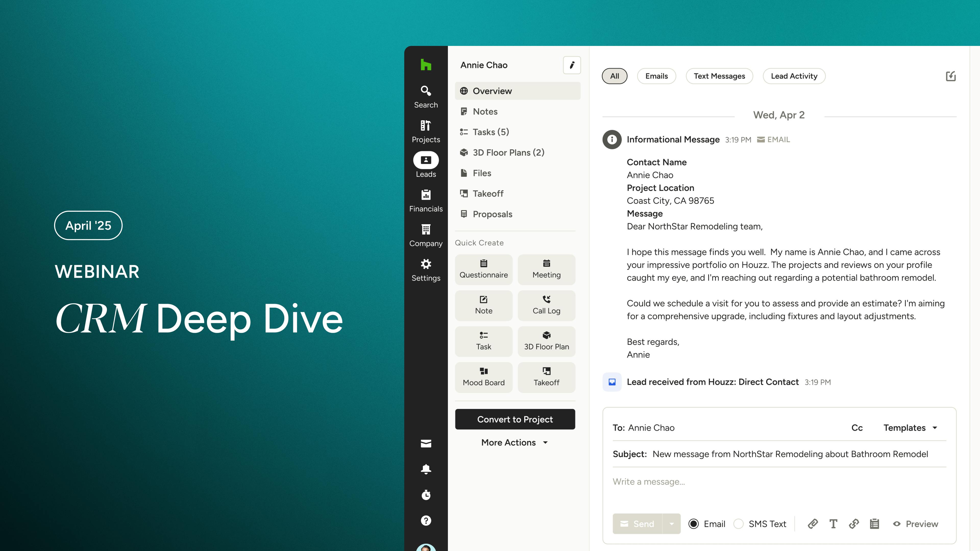Filter by Text Messages

pyautogui.click(x=719, y=76)
